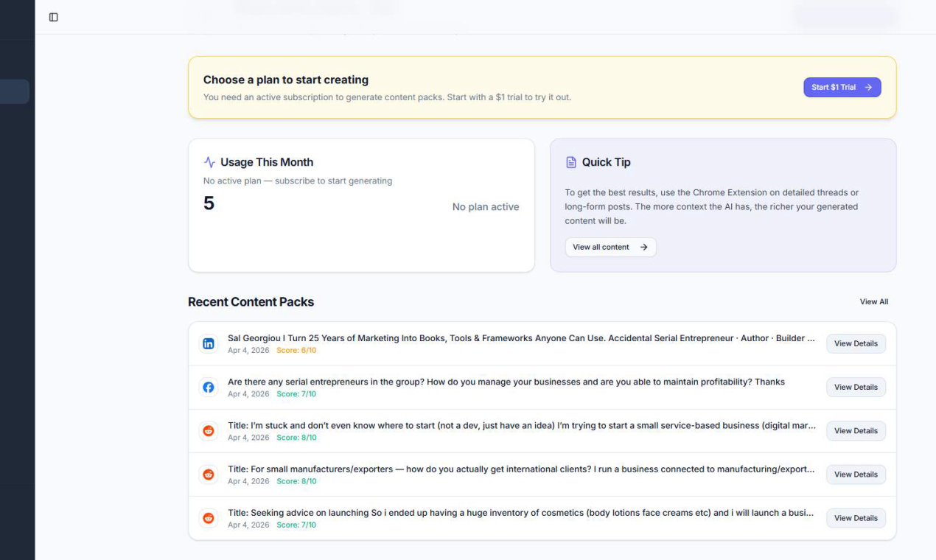View Details of the serial entrepreneurs Facebook pack

pyautogui.click(x=856, y=387)
